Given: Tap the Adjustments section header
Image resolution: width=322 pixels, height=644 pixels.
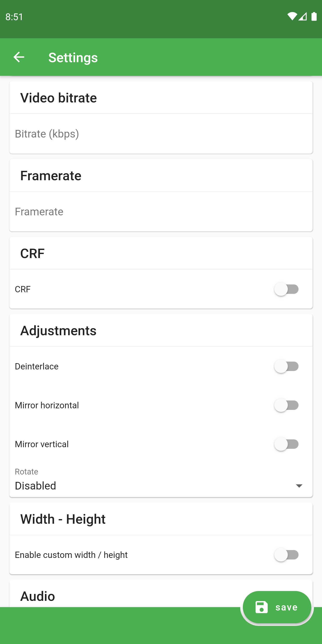Looking at the screenshot, I should pyautogui.click(x=58, y=331).
